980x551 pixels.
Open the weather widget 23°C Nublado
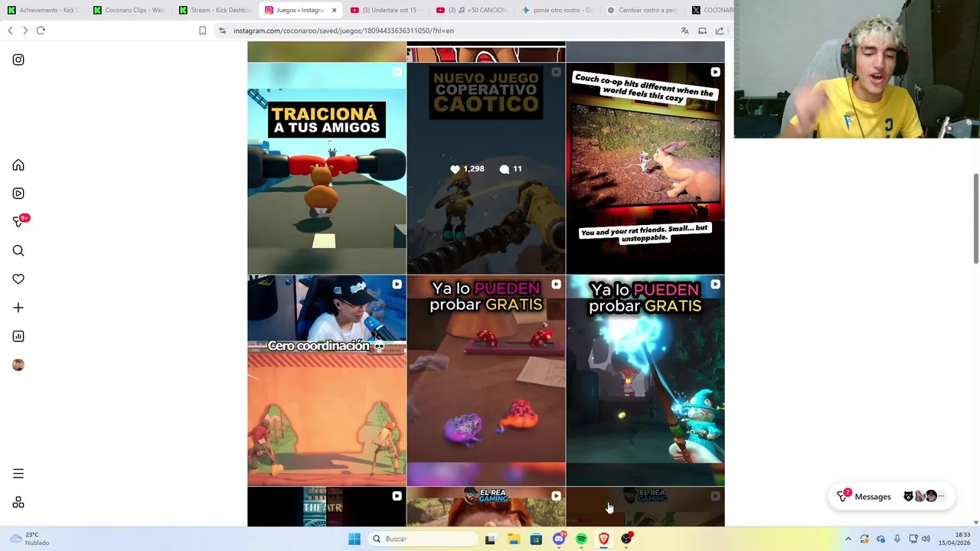(x=29, y=539)
